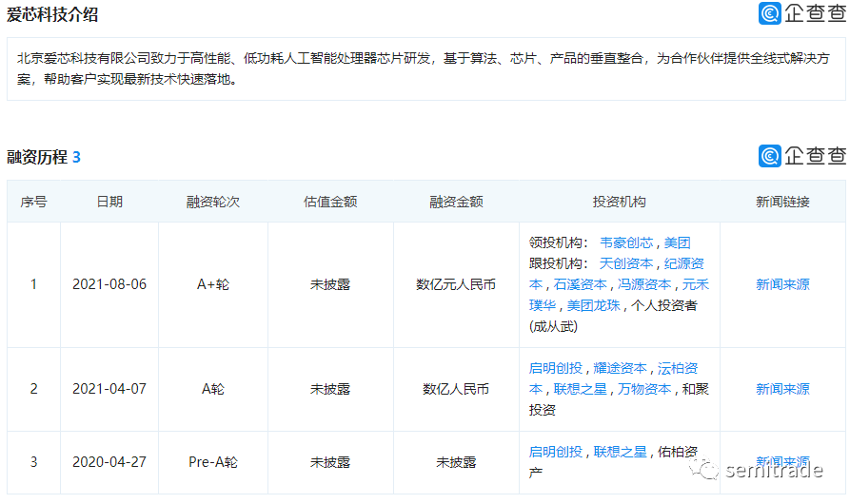Open 启明创投 link in A轮 row
This screenshot has width=850, height=504.
(x=556, y=368)
